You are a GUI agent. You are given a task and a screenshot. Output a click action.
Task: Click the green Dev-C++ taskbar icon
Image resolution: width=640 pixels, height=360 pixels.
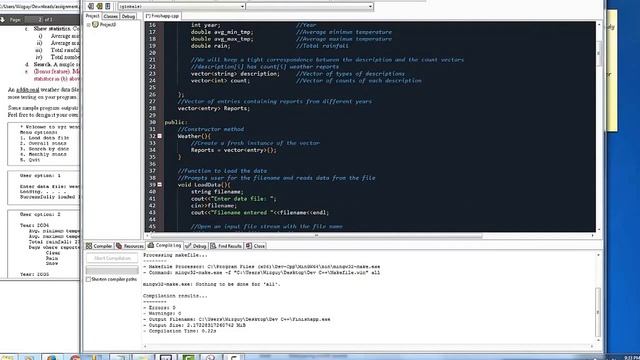[188, 358]
